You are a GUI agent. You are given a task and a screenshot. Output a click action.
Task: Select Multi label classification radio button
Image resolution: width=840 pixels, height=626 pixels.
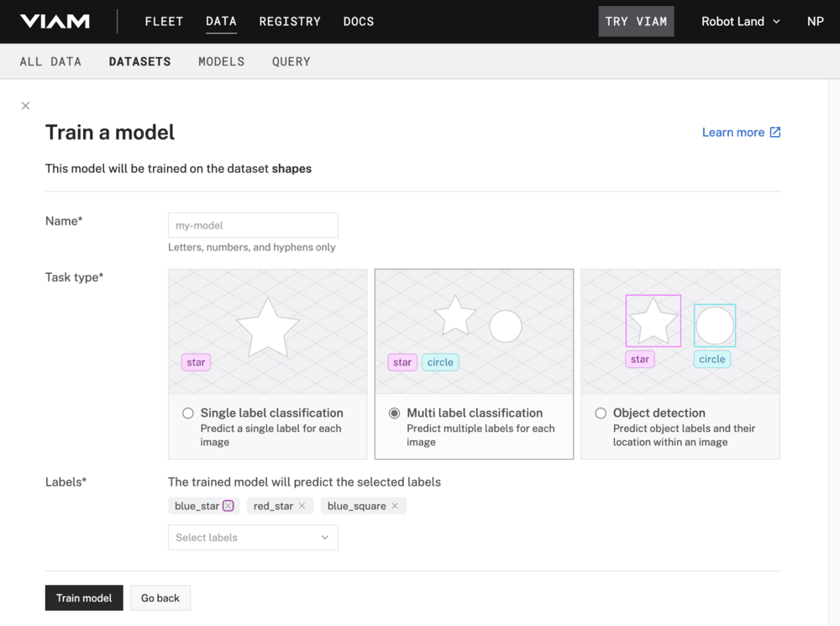pyautogui.click(x=395, y=413)
